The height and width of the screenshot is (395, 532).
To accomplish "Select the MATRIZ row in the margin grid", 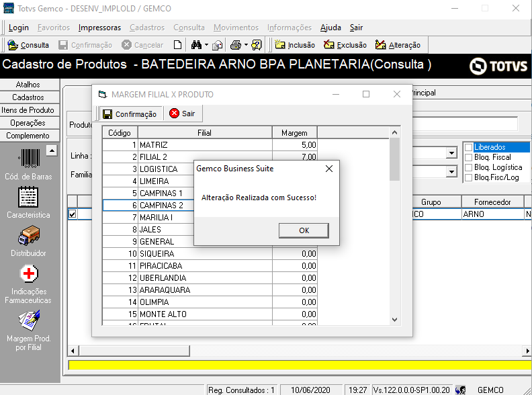I will pos(210,145).
